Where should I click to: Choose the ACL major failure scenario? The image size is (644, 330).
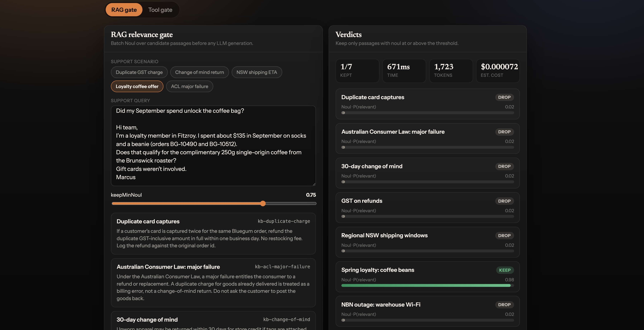coord(190,86)
